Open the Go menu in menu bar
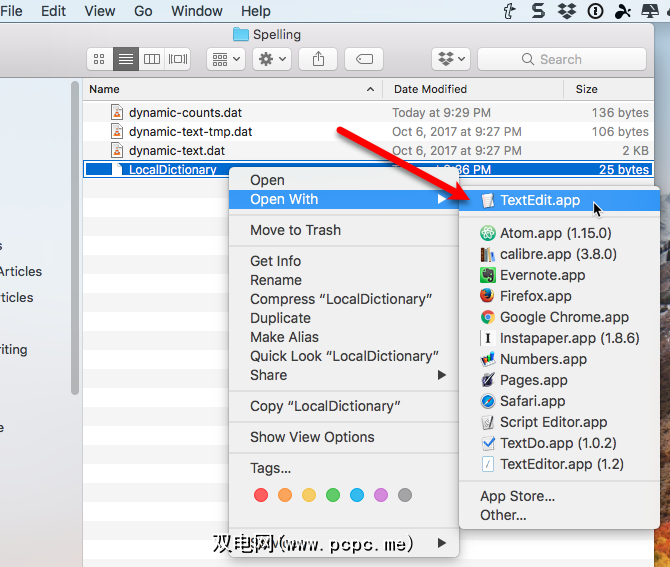Image resolution: width=670 pixels, height=567 pixels. pyautogui.click(x=143, y=11)
